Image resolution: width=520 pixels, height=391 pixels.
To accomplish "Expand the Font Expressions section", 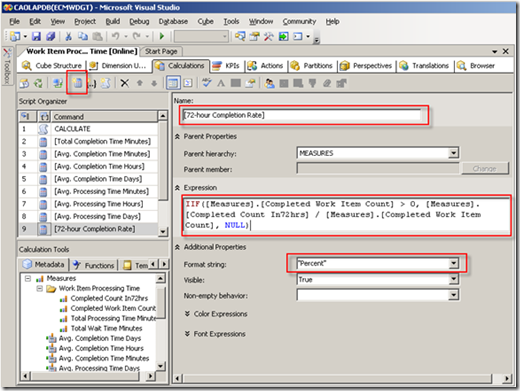I will coord(187,334).
